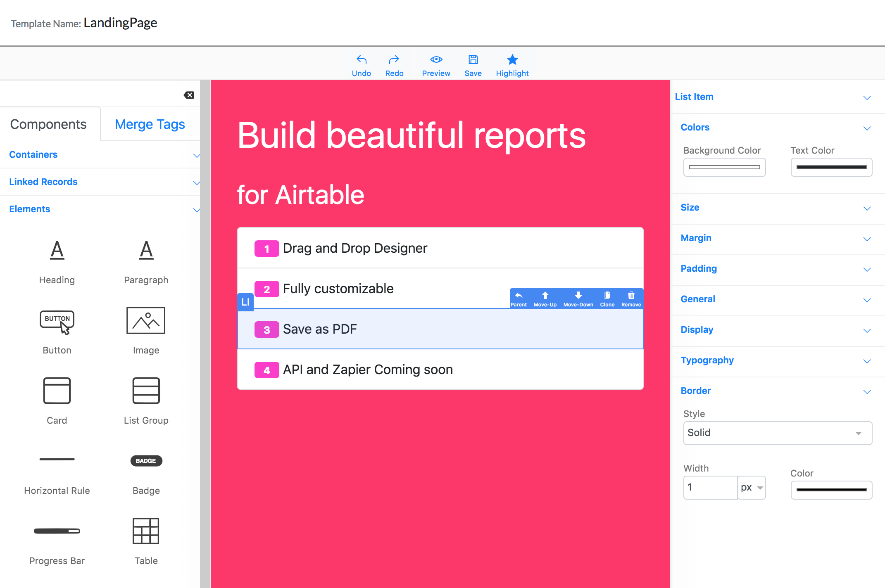
Task: Switch to the Merge Tags tab
Action: (x=150, y=124)
